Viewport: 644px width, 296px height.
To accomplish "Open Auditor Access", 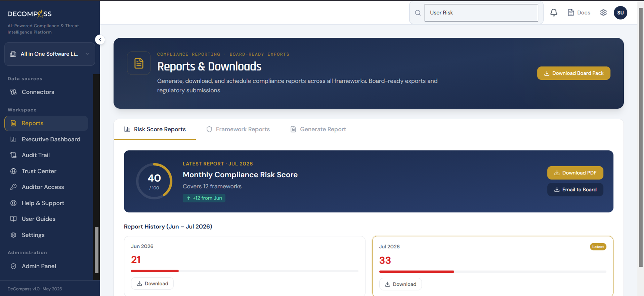I will click(46, 187).
